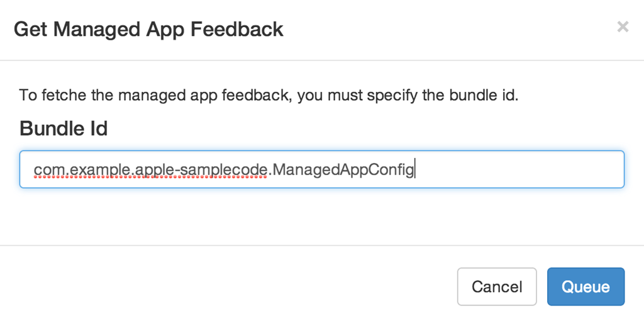The width and height of the screenshot is (644, 325).
Task: Cancel the managed app feedback request
Action: click(497, 287)
